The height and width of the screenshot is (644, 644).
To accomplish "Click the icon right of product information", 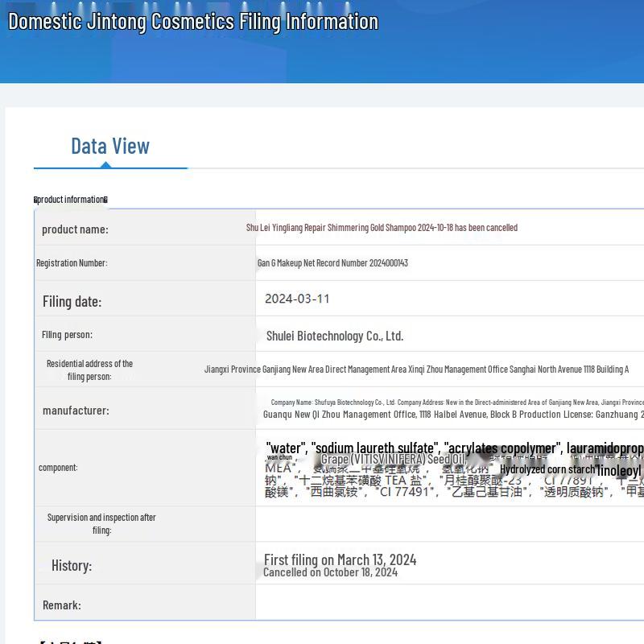I will coord(105,200).
